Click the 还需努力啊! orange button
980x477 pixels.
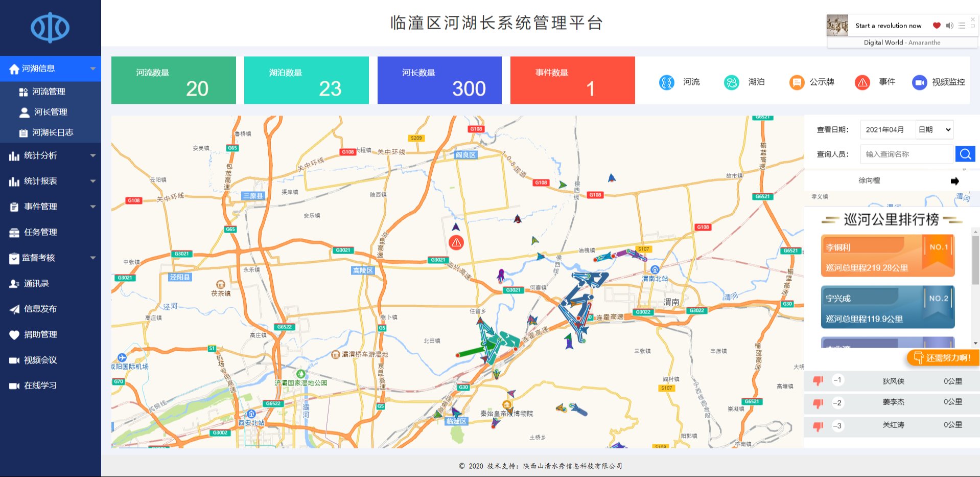pyautogui.click(x=943, y=358)
